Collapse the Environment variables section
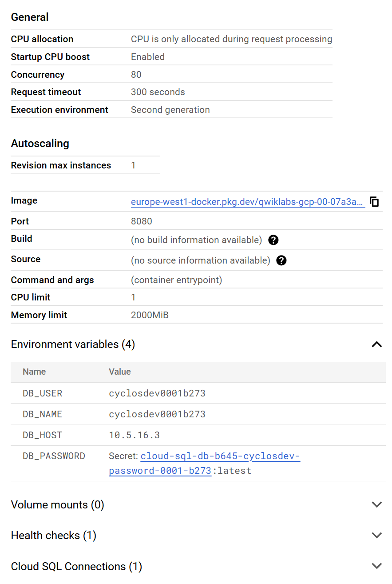The image size is (392, 584). [x=376, y=344]
